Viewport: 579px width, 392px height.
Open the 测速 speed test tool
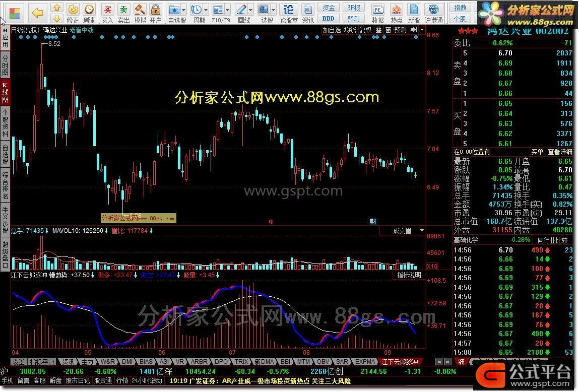[89, 13]
